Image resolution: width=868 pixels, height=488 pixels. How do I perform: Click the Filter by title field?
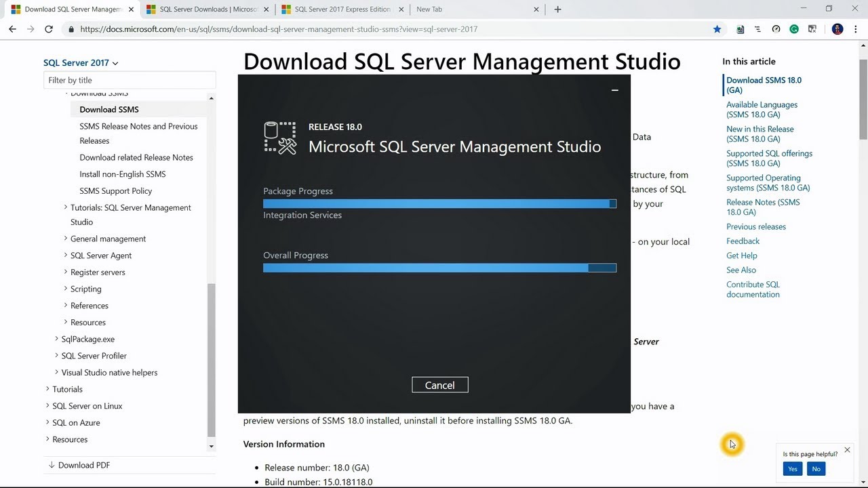(x=130, y=80)
